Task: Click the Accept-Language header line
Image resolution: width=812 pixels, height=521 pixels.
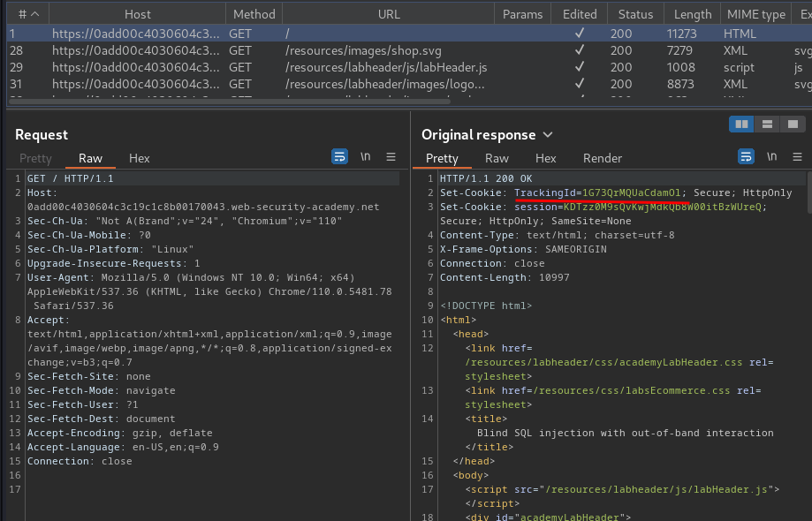Action: (x=123, y=447)
